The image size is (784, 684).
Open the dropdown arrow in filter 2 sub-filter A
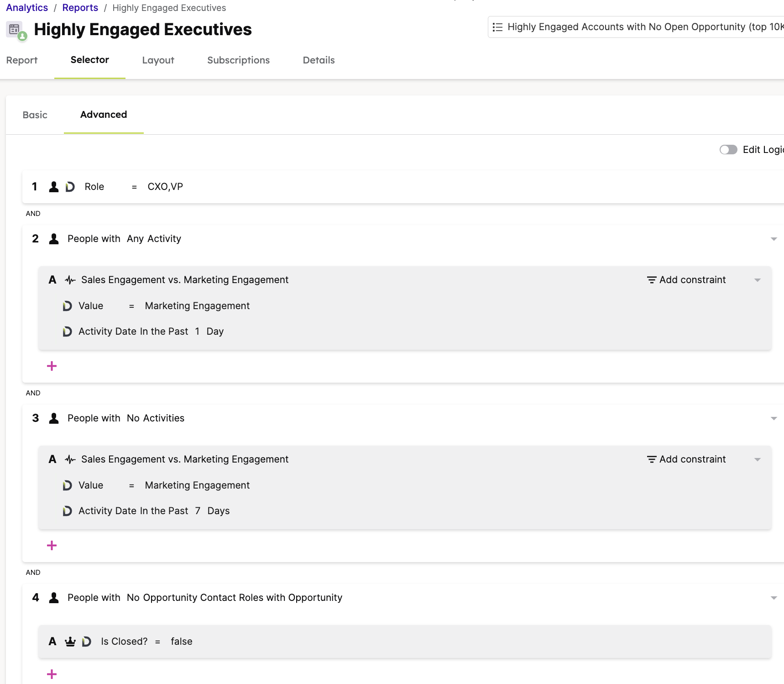pyautogui.click(x=758, y=280)
